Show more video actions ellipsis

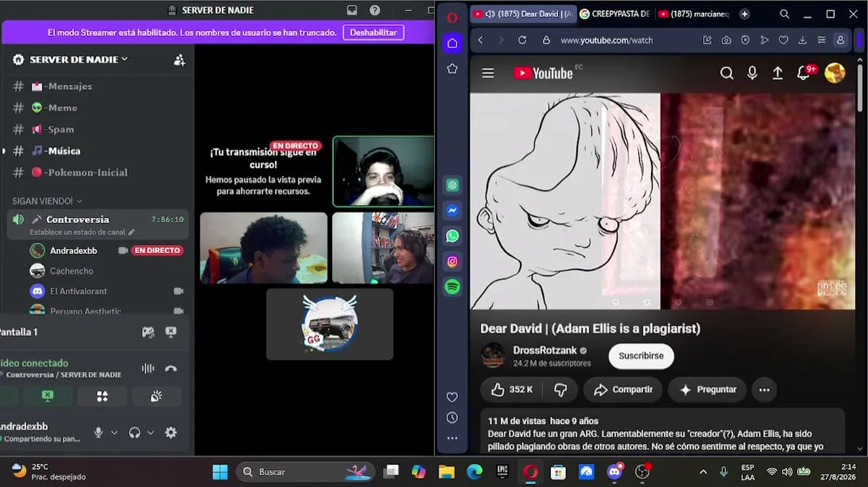click(x=764, y=390)
